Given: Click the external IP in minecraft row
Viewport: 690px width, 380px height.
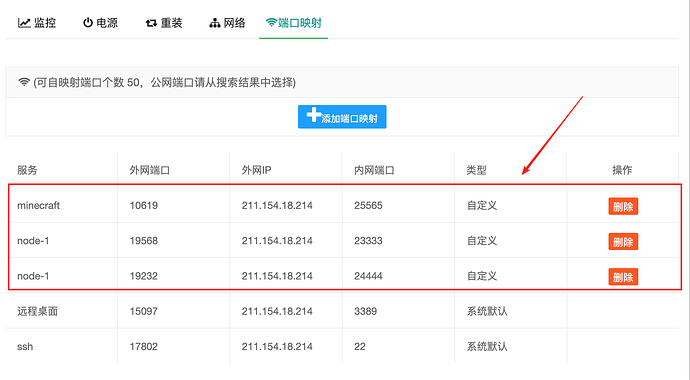Looking at the screenshot, I should pos(277,205).
